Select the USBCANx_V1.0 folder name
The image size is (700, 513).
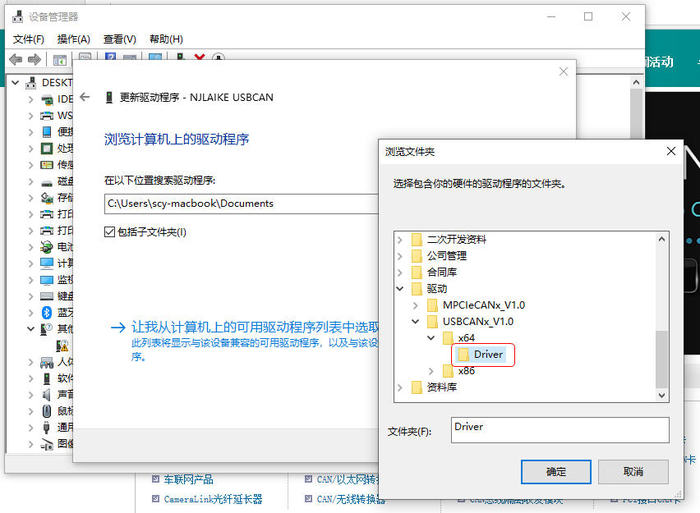478,321
